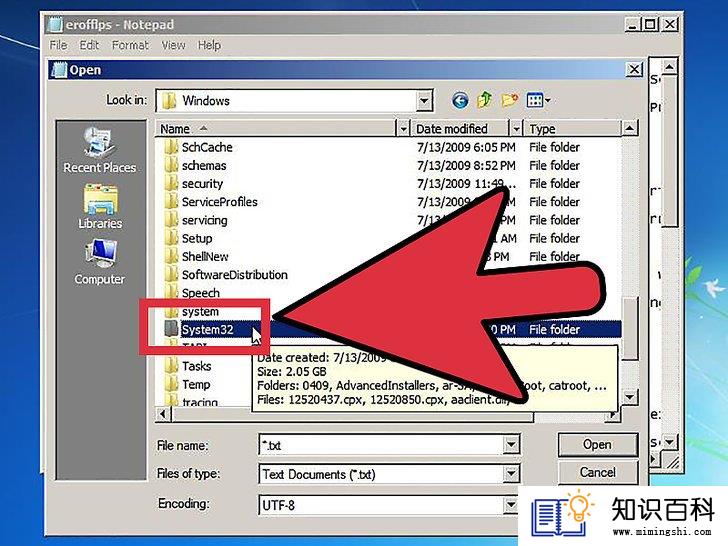Close the Open dialog
This screenshot has width=728, height=546.
point(634,70)
